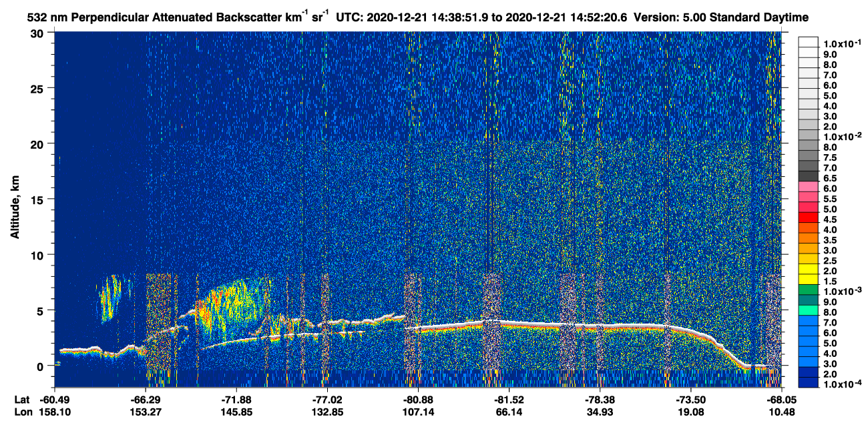The height and width of the screenshot is (445, 868).
Task: Click longitude value 158.10
Action: pos(55,412)
